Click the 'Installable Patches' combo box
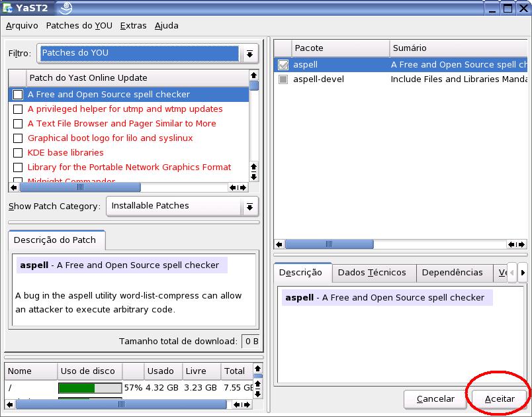 point(182,207)
